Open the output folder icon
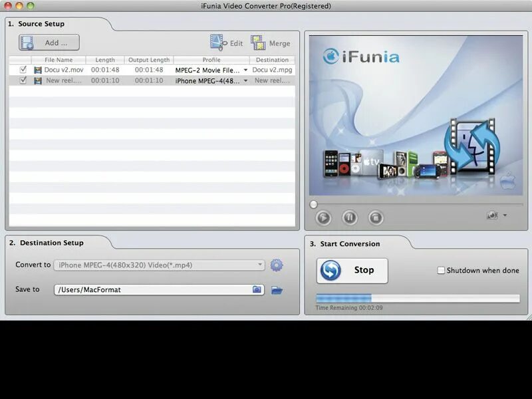The image size is (532, 399). click(x=277, y=290)
